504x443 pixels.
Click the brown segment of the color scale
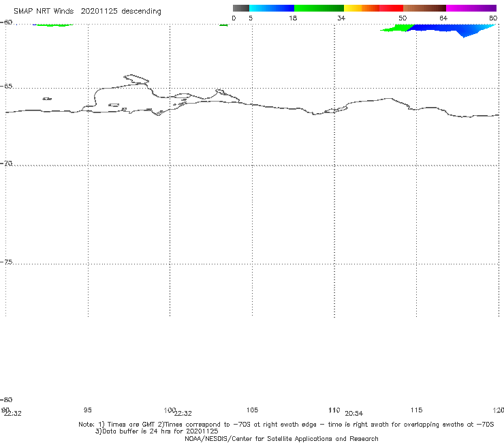tap(424, 8)
